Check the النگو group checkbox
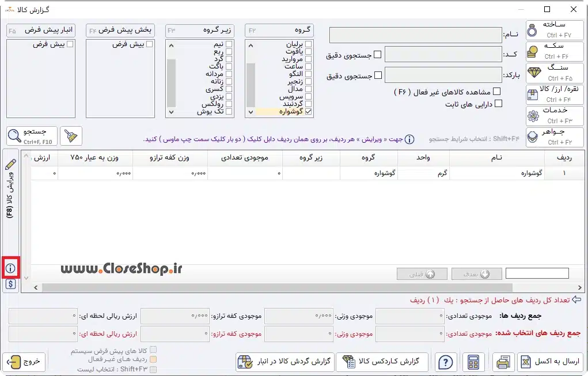Screen dimensions: 588x376 pos(308,74)
